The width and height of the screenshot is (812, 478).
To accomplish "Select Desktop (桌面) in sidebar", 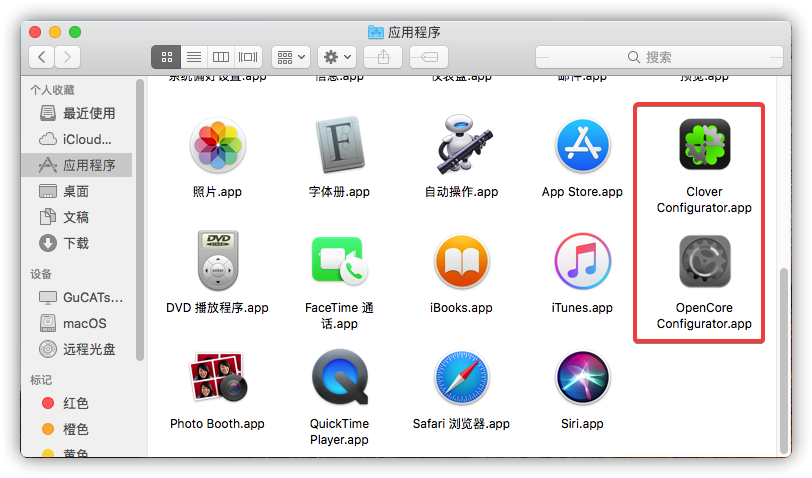I will pyautogui.click(x=77, y=192).
